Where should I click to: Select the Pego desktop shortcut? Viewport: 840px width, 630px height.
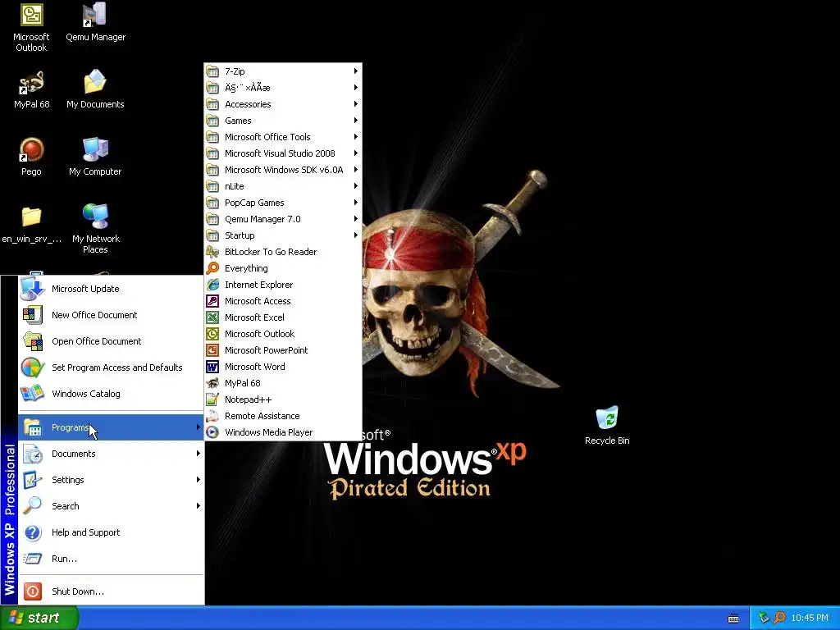[31, 157]
